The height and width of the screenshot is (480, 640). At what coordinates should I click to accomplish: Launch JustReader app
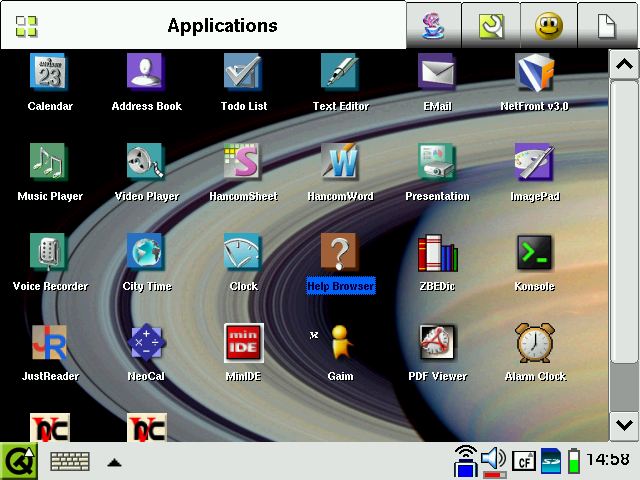click(49, 342)
